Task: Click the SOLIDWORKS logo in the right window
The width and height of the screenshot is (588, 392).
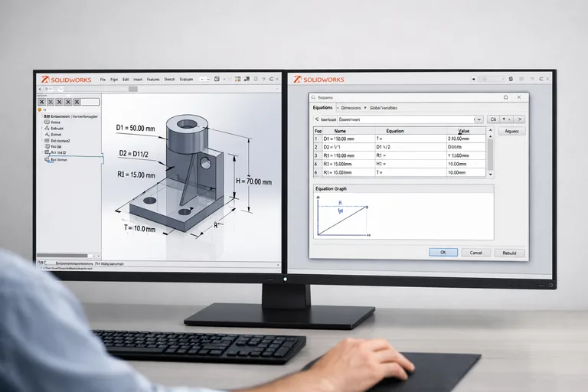Action: click(x=318, y=79)
